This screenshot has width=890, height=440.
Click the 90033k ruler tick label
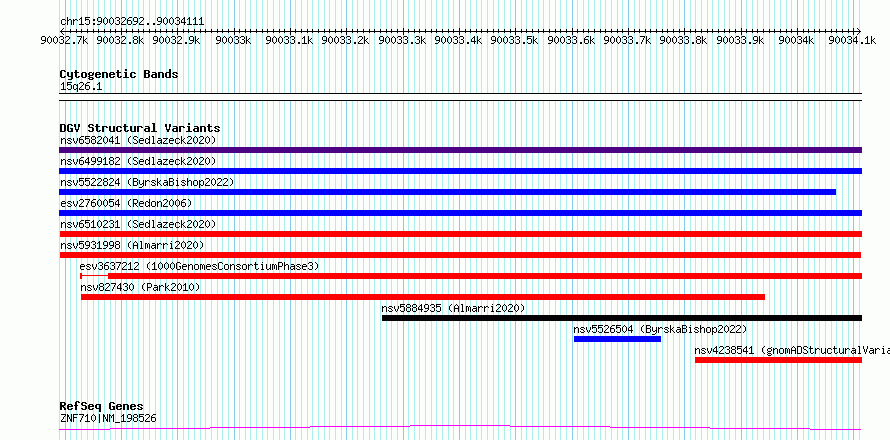tap(234, 40)
